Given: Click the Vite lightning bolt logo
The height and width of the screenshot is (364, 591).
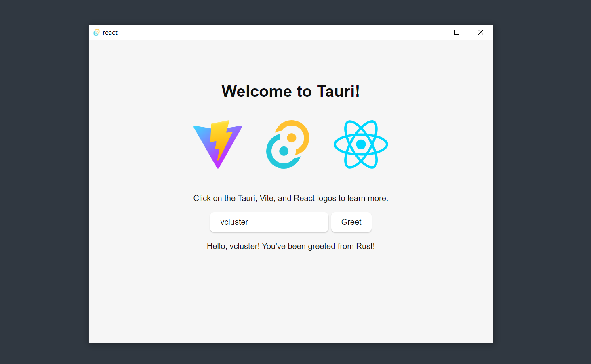Looking at the screenshot, I should tap(218, 144).
